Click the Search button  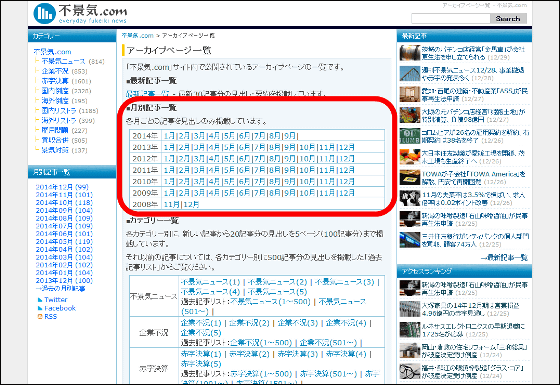coord(508,19)
